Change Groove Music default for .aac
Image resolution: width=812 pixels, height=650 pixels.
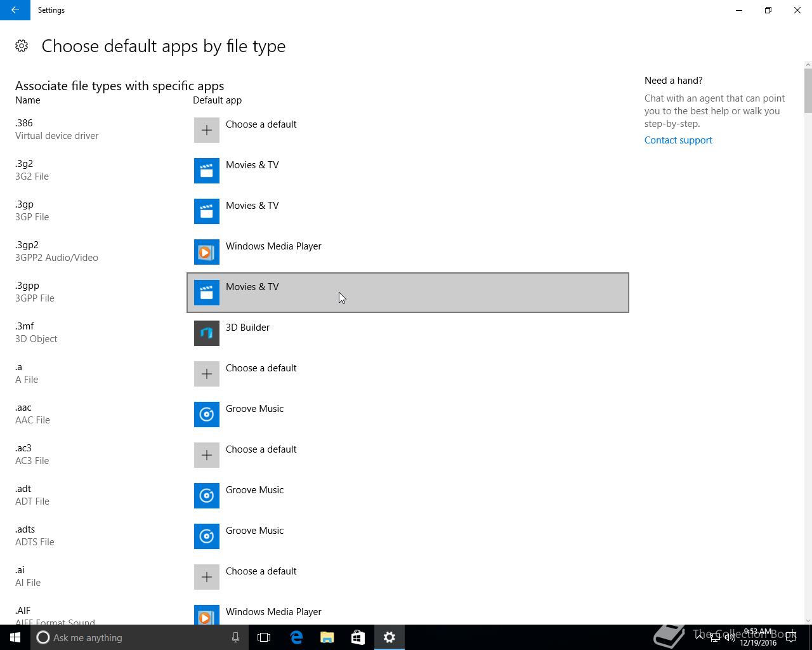[408, 415]
